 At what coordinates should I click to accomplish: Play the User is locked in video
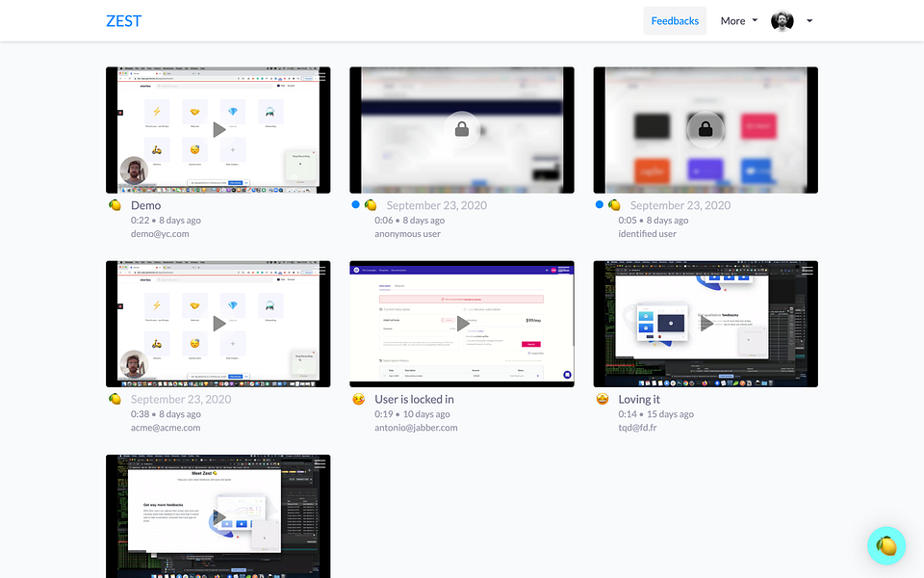[463, 324]
